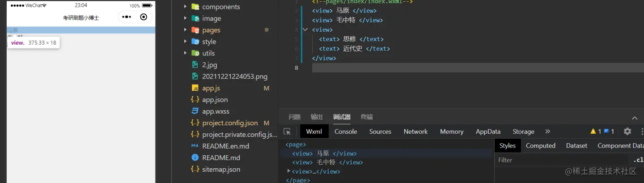Click the braces icon beside app.json
The width and height of the screenshot is (644, 183).
(195, 100)
